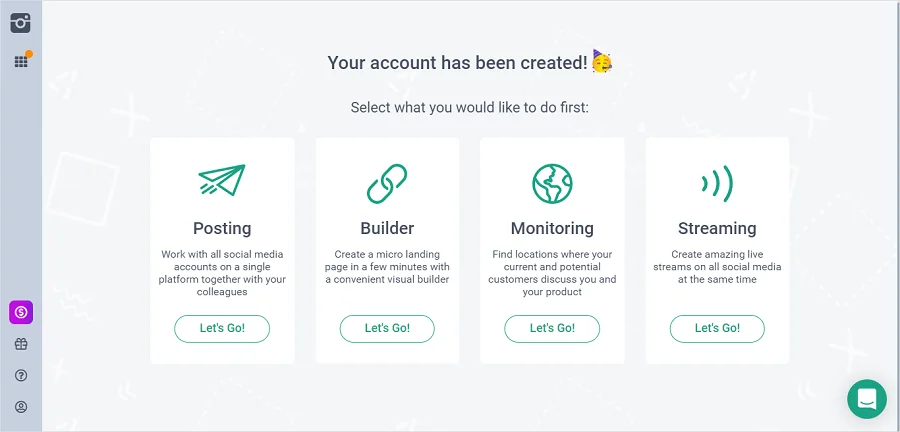The height and width of the screenshot is (432, 900).
Task: Select the Streaming card title
Action: [x=717, y=228]
